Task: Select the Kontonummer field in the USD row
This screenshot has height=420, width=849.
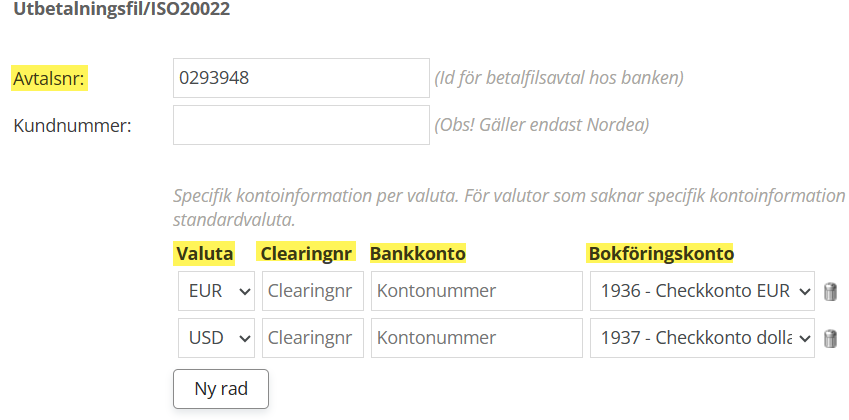Action: click(476, 339)
